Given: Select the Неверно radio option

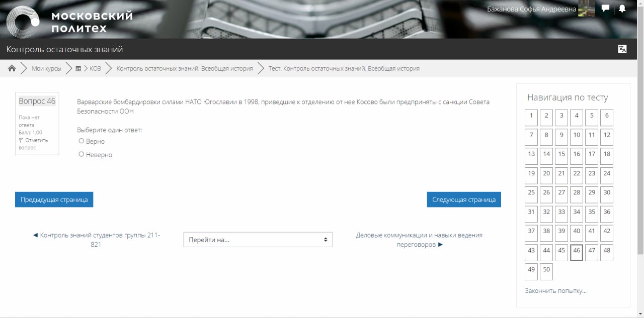Looking at the screenshot, I should [82, 155].
